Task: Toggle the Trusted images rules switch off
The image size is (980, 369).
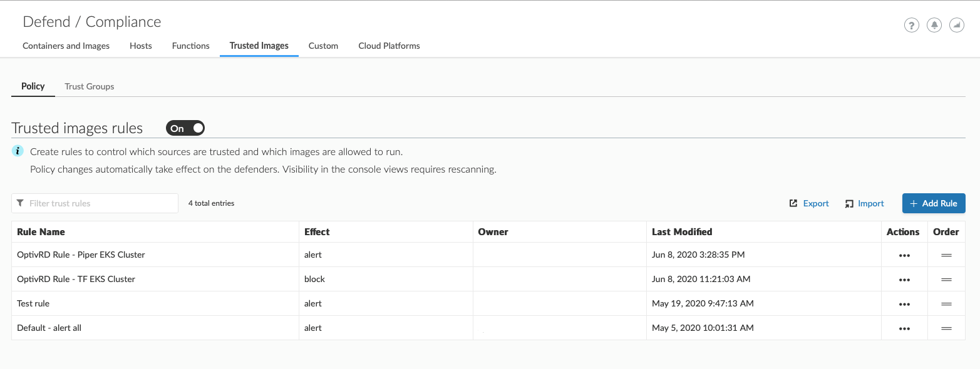Action: pyautogui.click(x=185, y=128)
